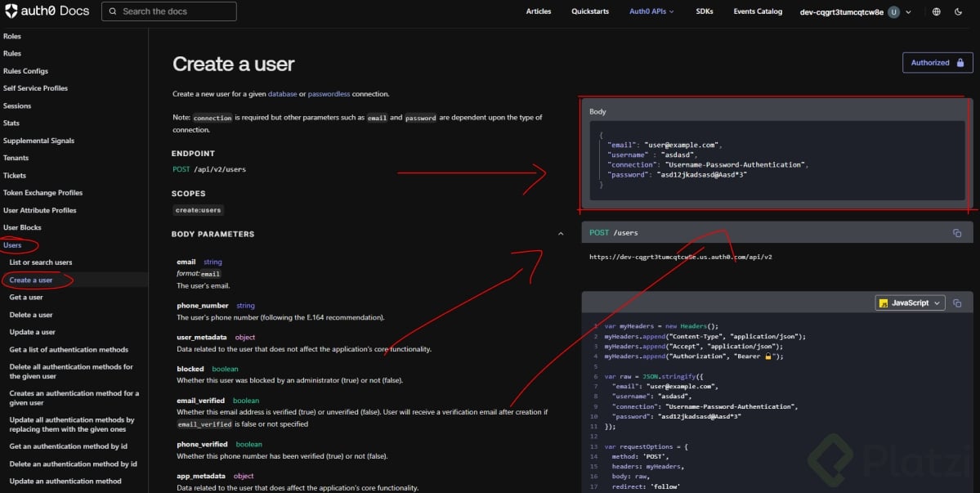
Task: Open Update an authentication method page
Action: point(65,481)
